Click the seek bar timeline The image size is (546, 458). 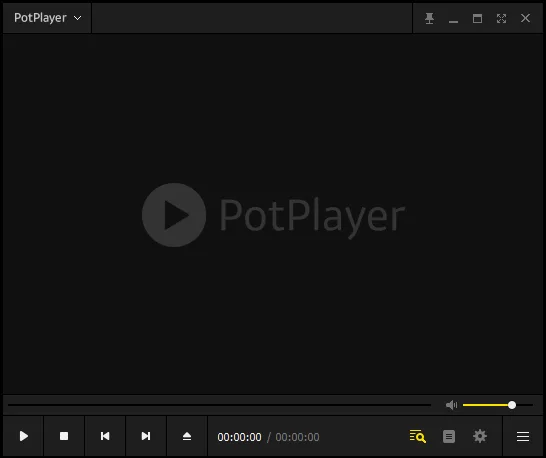(219, 405)
